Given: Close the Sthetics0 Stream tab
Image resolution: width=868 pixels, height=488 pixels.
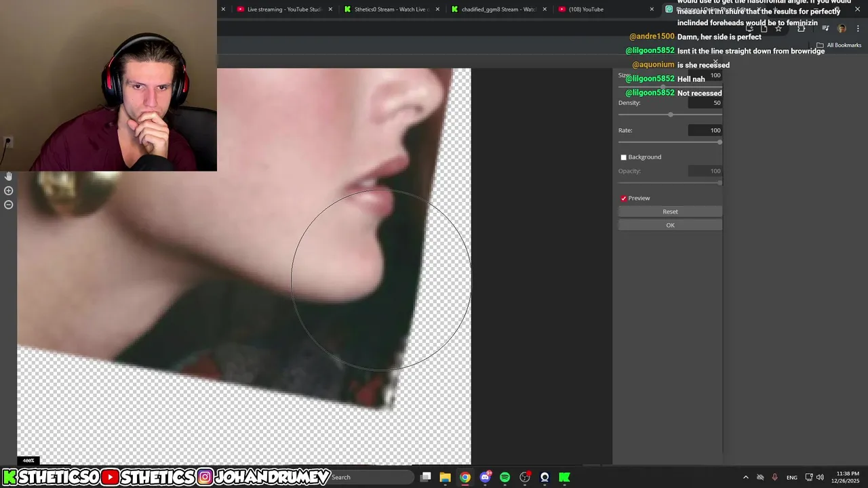Looking at the screenshot, I should (437, 9).
